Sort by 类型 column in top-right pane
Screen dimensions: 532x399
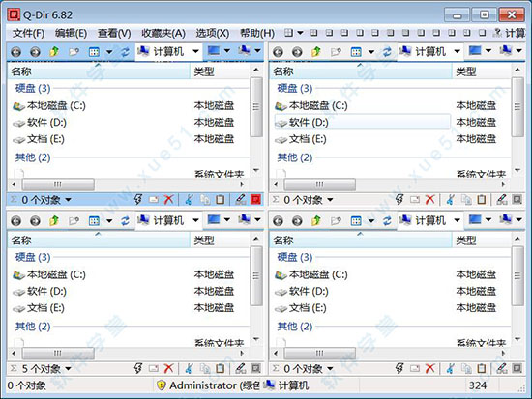point(482,71)
